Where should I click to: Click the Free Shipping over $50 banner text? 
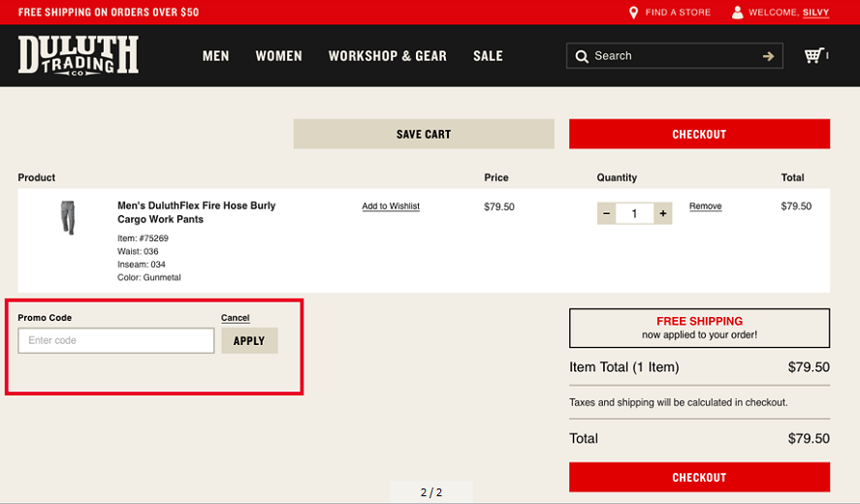[x=109, y=12]
